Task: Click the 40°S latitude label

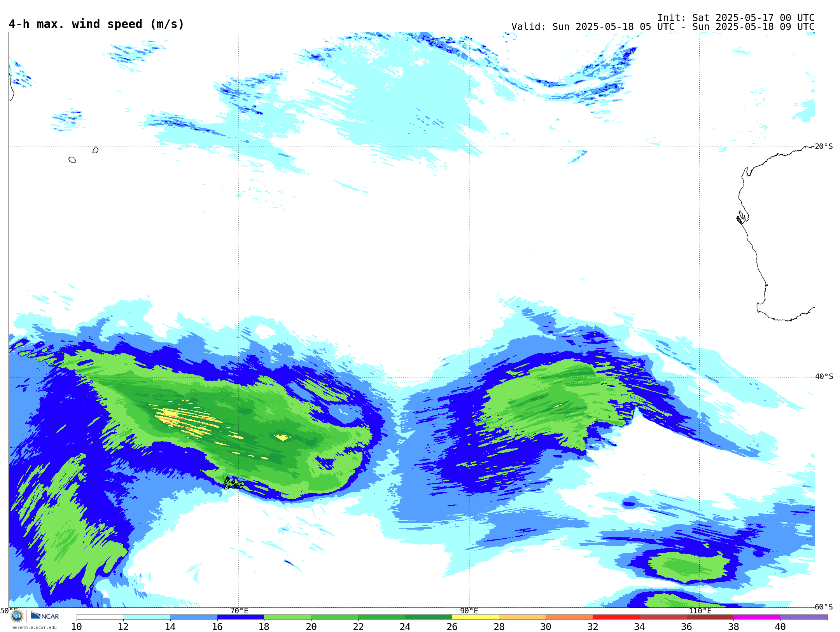Action: pos(824,377)
